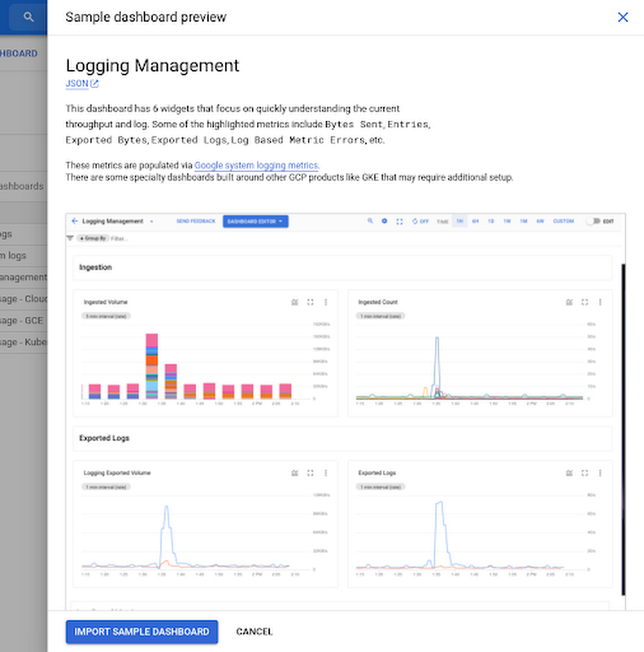This screenshot has width=644, height=652.
Task: Select the 1W time range tab
Action: point(507,221)
